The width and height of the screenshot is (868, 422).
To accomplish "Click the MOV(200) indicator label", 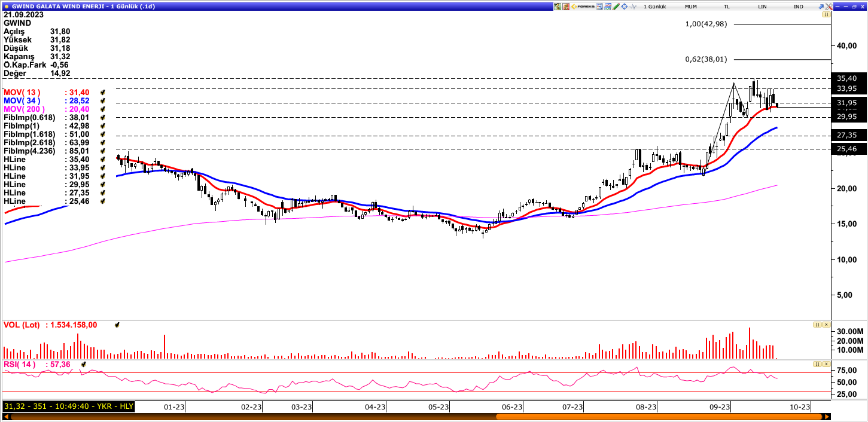I will coord(25,109).
